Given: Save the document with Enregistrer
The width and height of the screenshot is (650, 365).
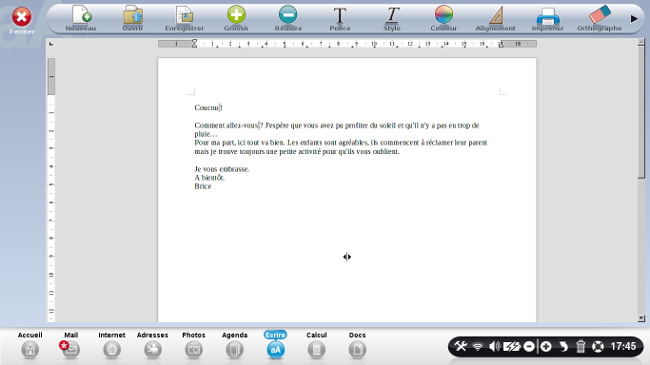Looking at the screenshot, I should point(184,19).
